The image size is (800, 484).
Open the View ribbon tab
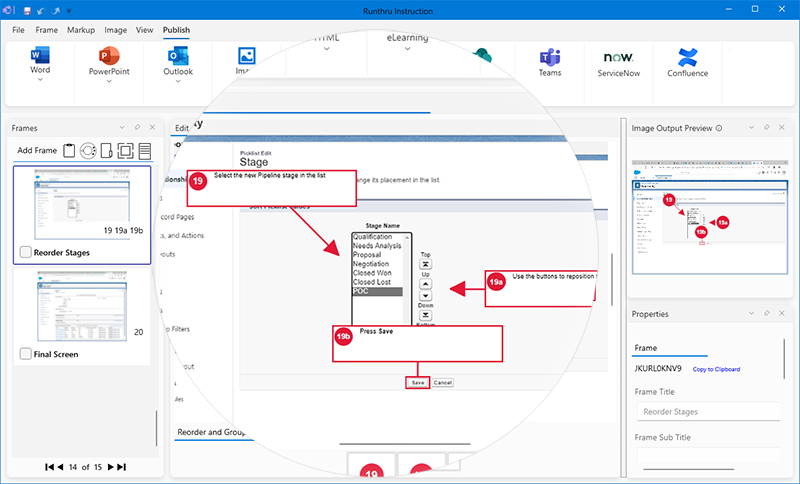[144, 30]
